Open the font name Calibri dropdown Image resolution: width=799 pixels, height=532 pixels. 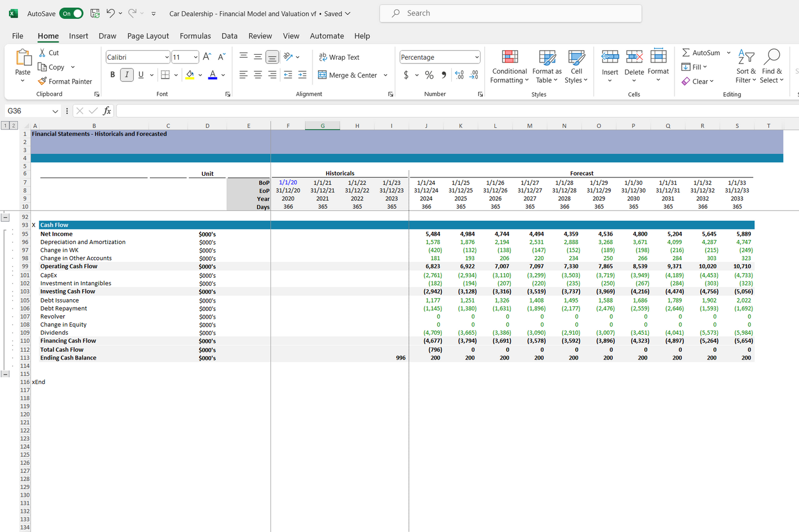166,57
